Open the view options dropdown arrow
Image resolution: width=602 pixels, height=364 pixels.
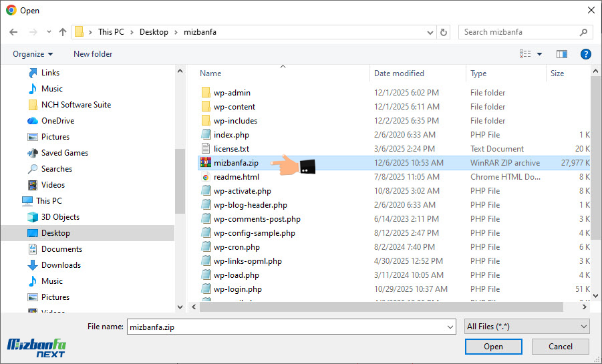pyautogui.click(x=540, y=54)
